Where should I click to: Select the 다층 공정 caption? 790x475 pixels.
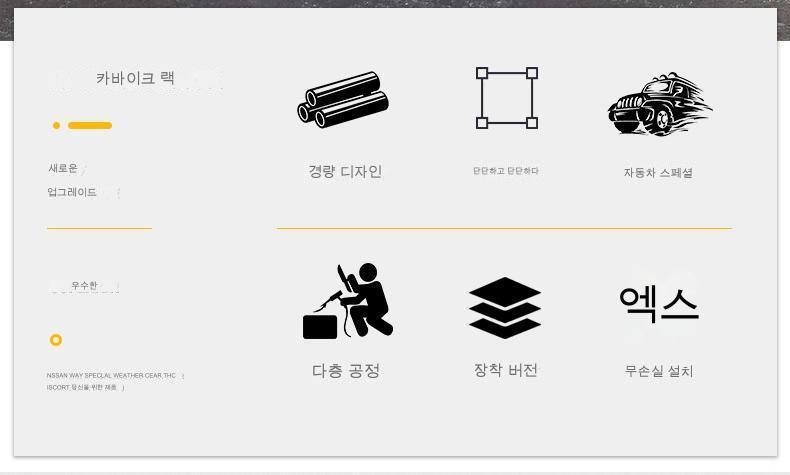[x=346, y=371]
